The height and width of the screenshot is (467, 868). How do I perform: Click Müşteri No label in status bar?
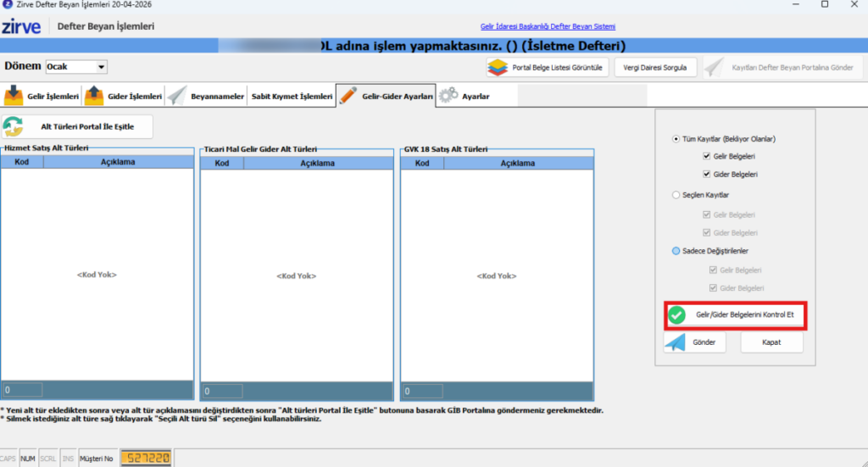coord(97,459)
